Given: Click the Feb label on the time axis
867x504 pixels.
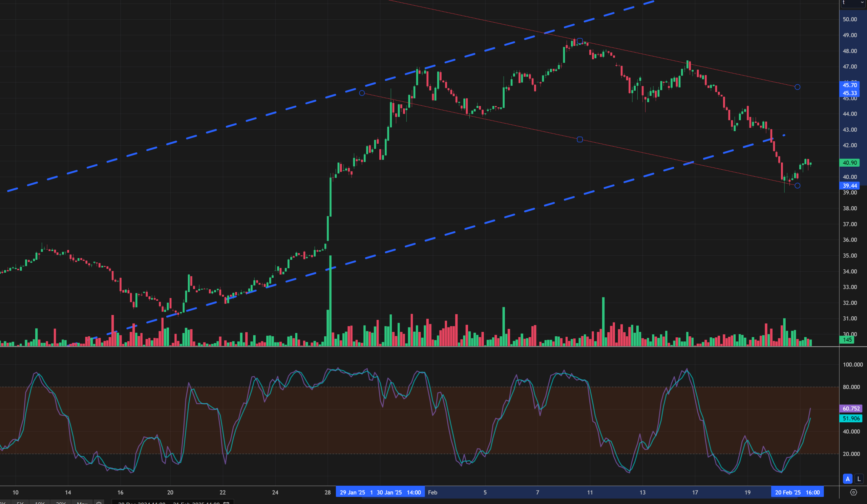Looking at the screenshot, I should click(x=432, y=492).
